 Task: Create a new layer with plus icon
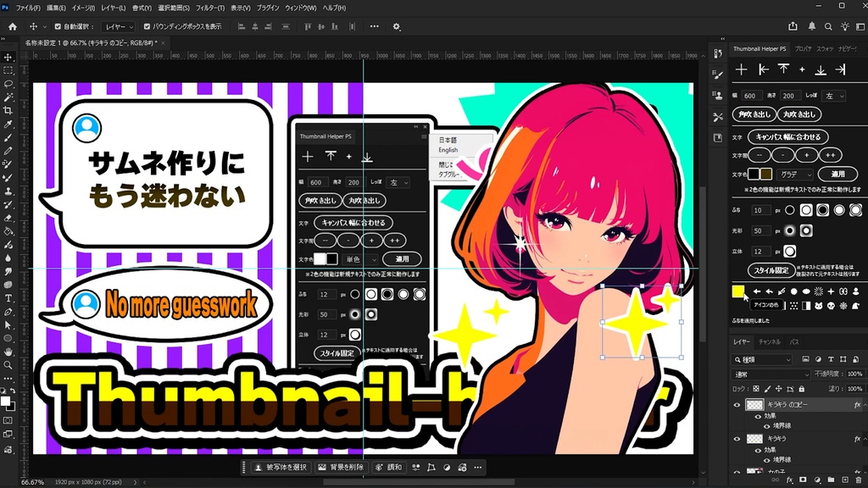pyautogui.click(x=845, y=480)
